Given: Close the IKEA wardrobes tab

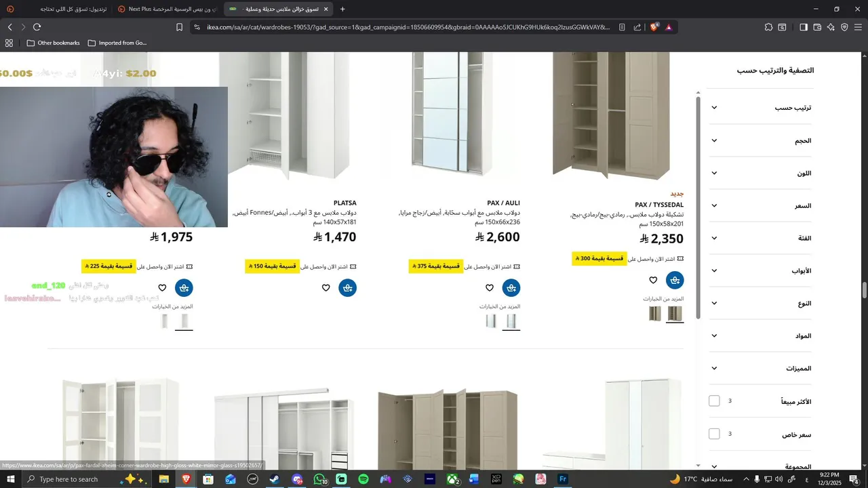Looking at the screenshot, I should tap(325, 9).
